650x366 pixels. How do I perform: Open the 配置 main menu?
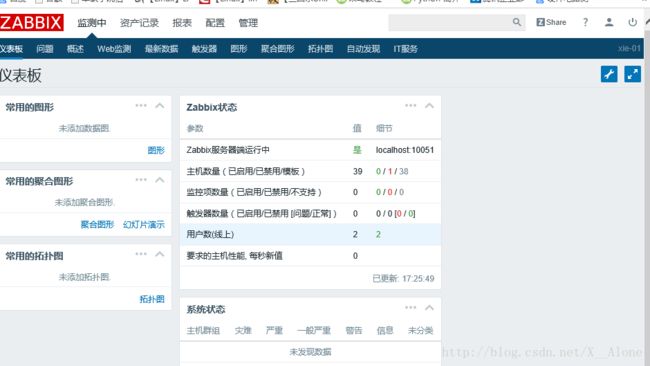tap(215, 23)
